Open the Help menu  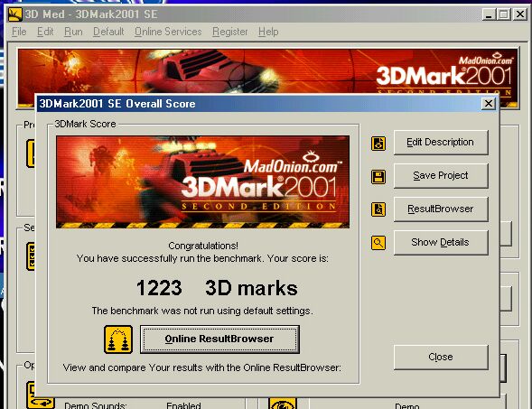pyautogui.click(x=268, y=32)
